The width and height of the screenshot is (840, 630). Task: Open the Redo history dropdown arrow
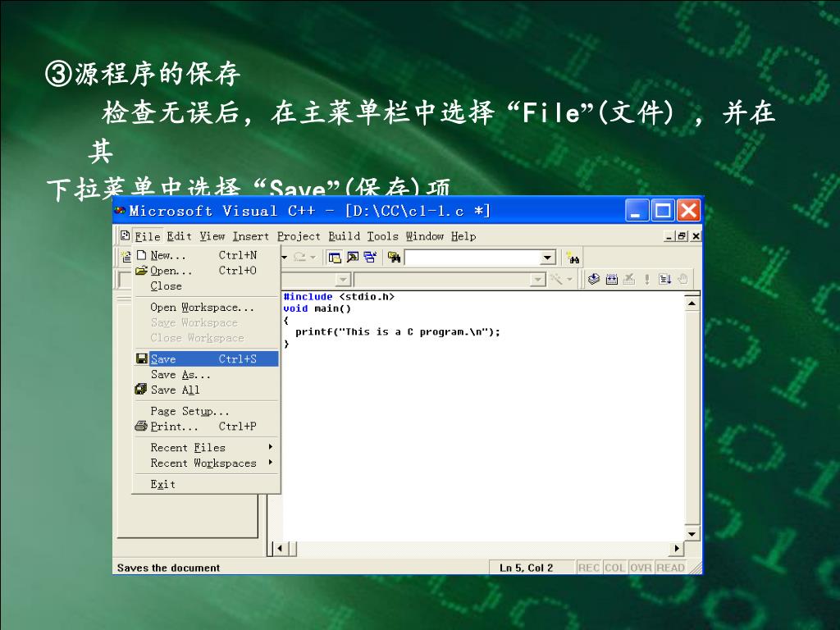click(x=313, y=258)
